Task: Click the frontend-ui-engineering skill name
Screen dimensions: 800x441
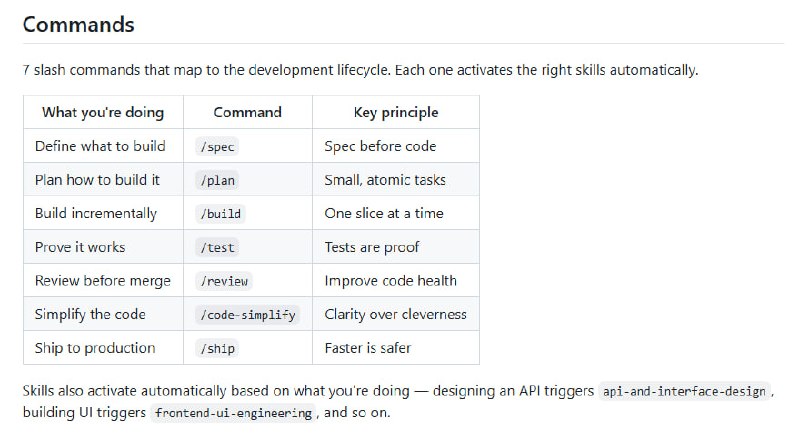Action: click(233, 413)
